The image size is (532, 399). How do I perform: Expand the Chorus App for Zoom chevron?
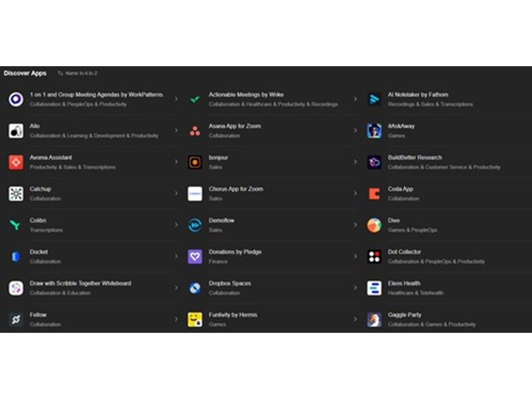coord(355,194)
